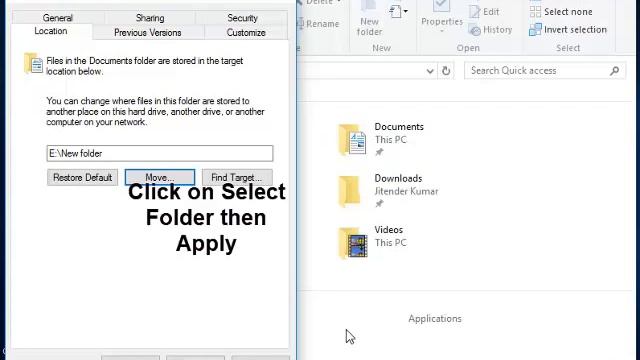Screen dimensions: 640x360
Task: Click the Find Target... button
Action: [237, 178]
